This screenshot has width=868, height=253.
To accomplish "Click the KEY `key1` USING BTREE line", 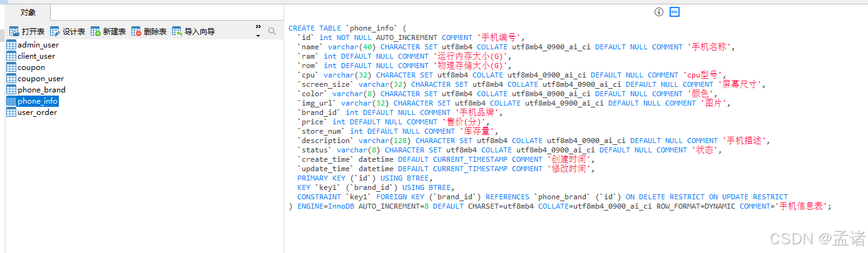I will tap(376, 187).
